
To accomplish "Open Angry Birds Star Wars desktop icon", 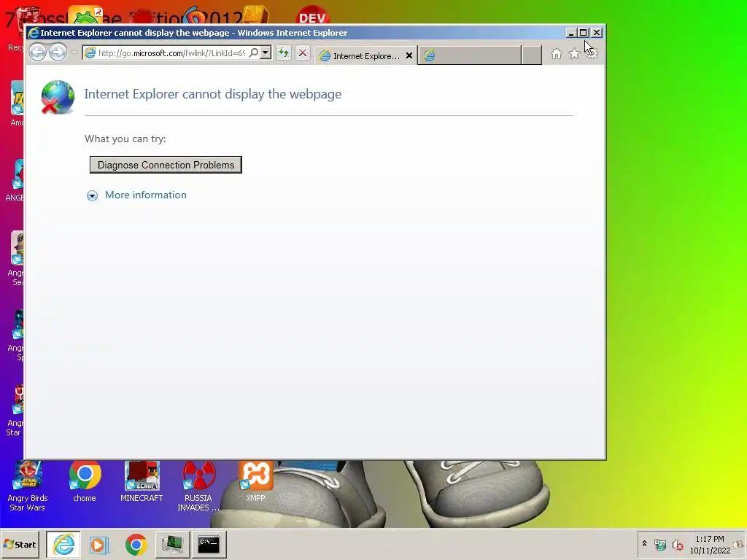I will (x=28, y=486).
